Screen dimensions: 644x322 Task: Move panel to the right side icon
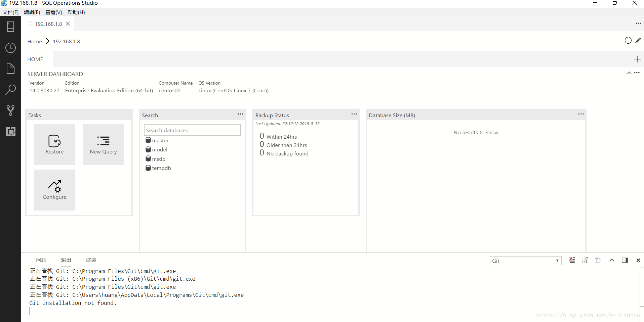(x=625, y=260)
